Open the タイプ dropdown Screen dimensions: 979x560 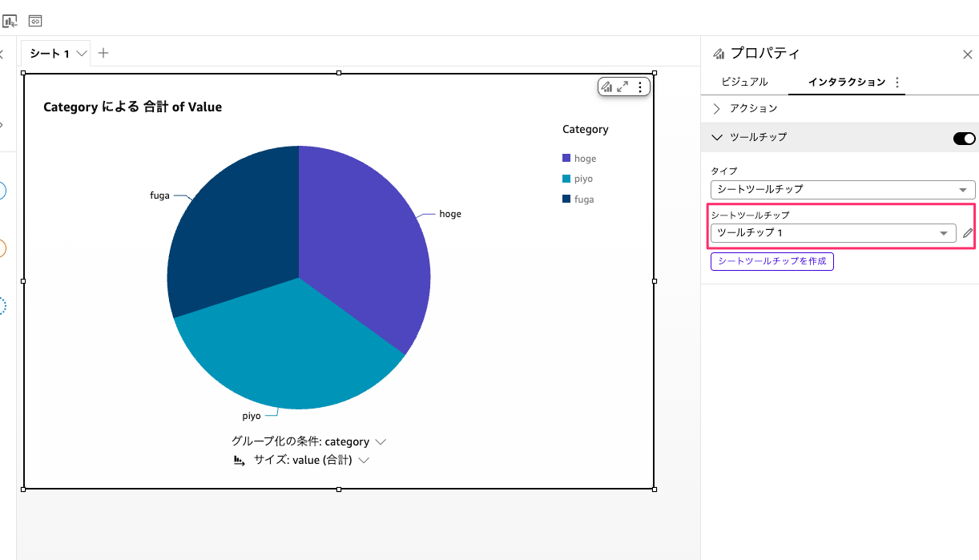pyautogui.click(x=842, y=190)
